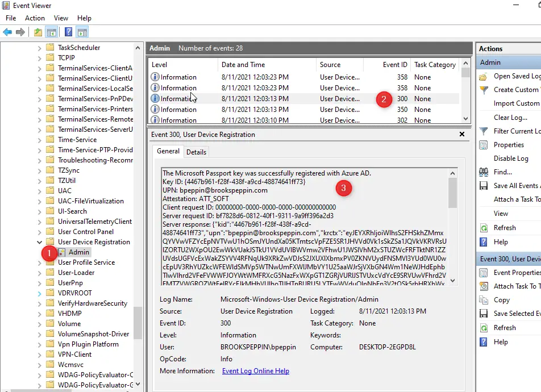The image size is (541, 392).
Task: Open the Help menu
Action: (x=84, y=18)
